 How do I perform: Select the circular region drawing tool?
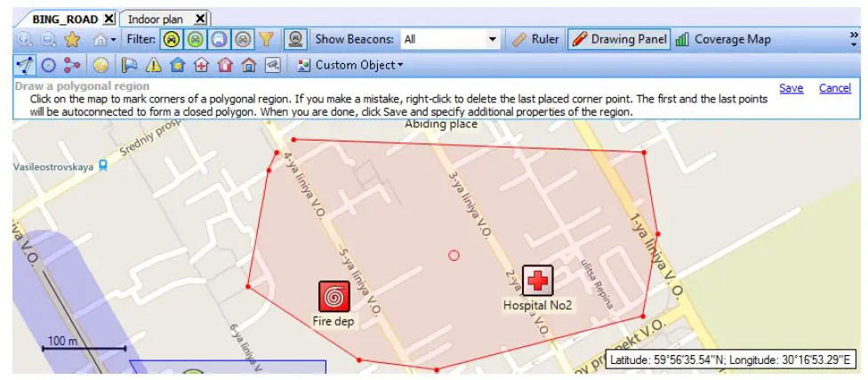(49, 66)
